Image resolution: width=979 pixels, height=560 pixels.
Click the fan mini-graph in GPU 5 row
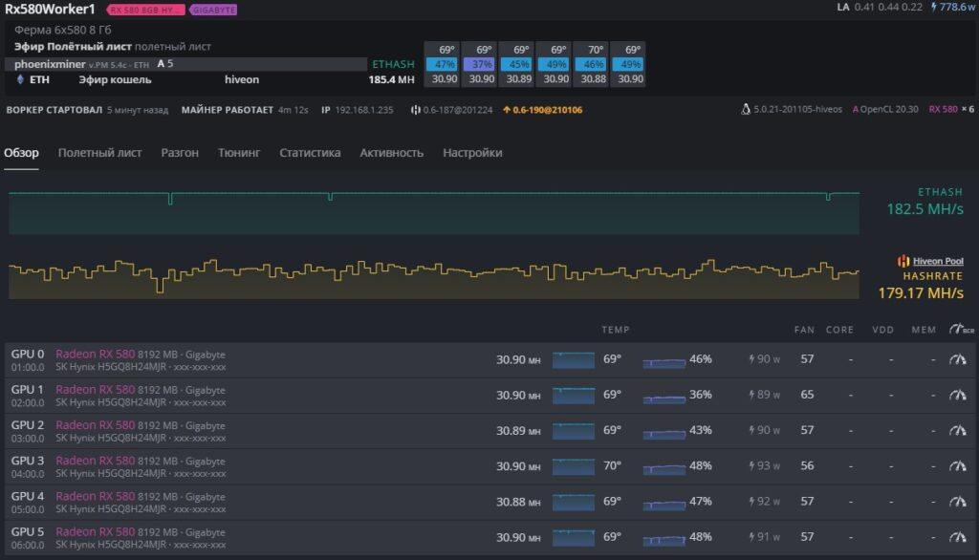pyautogui.click(x=664, y=540)
